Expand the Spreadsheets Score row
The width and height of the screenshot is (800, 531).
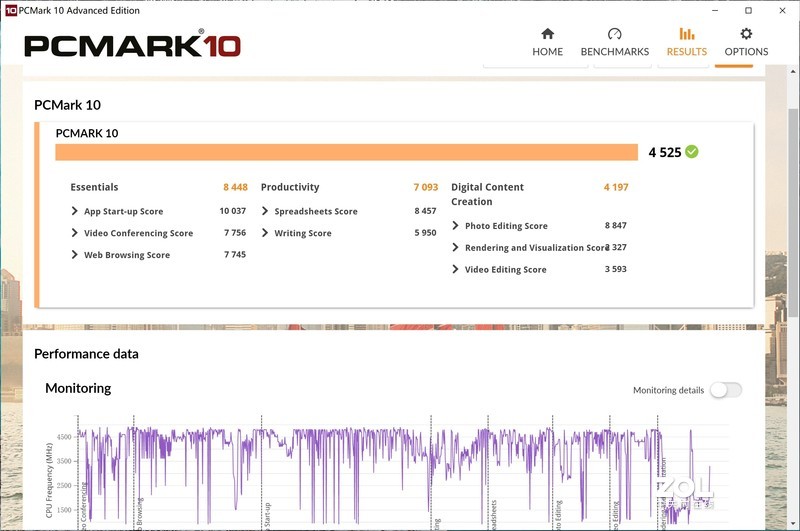click(x=265, y=211)
